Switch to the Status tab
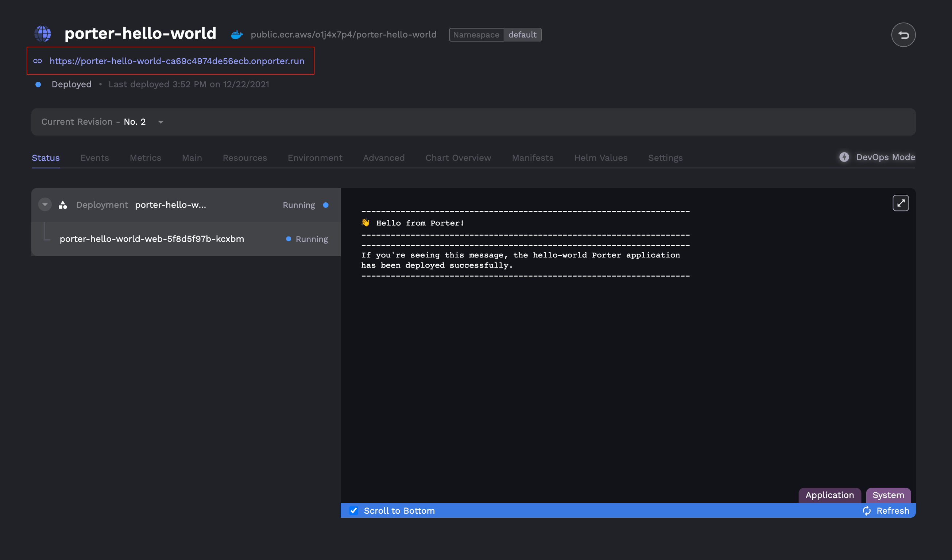This screenshot has height=560, width=952. pyautogui.click(x=46, y=158)
